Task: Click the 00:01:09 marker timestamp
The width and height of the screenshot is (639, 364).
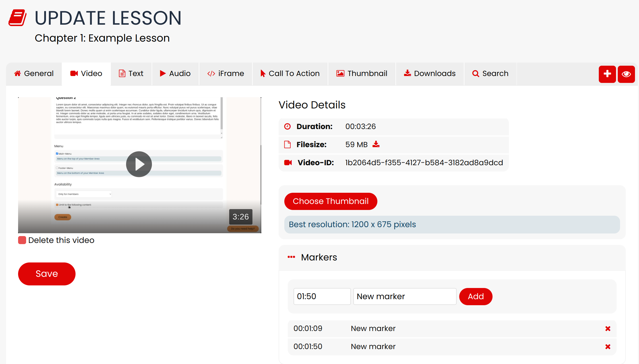Action: coord(308,328)
